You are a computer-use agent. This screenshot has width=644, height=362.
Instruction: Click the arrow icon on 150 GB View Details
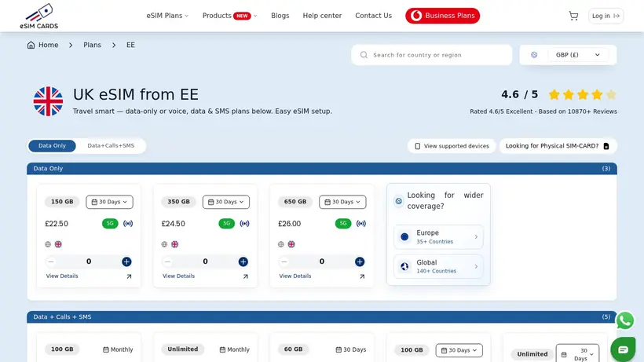coord(129,276)
